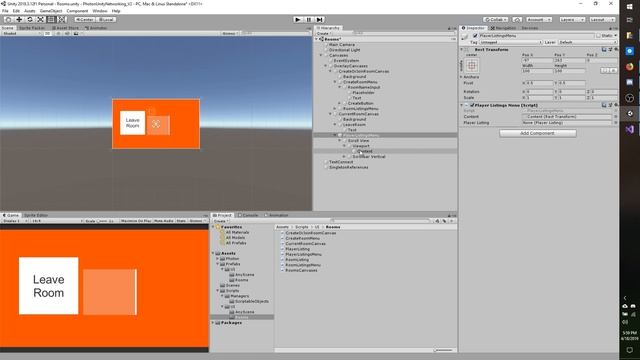Select RoomListingsMenu script in Project
640x360 pixels.
303,265
